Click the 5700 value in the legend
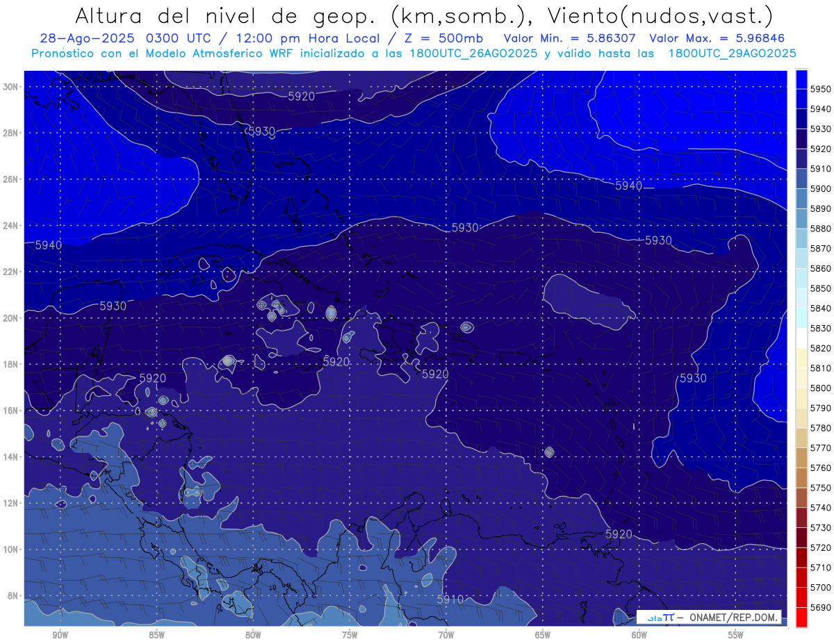 pos(821,588)
